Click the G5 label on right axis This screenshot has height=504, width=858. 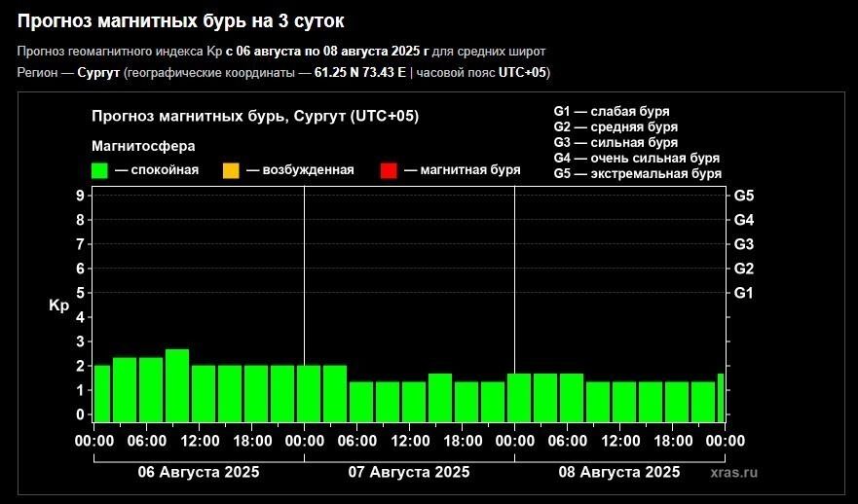pyautogui.click(x=744, y=196)
